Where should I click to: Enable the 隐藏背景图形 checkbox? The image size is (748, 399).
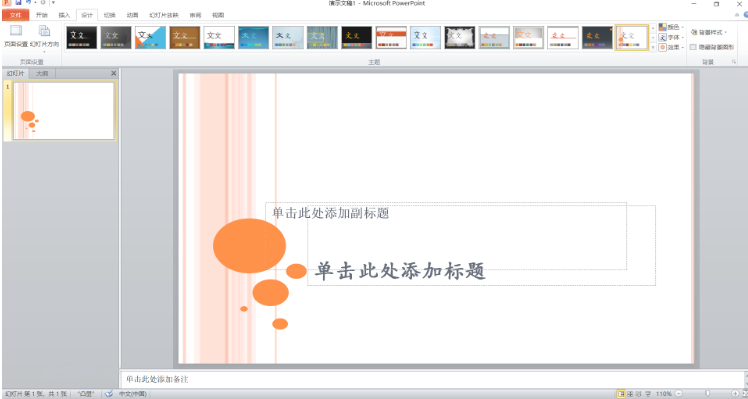click(x=693, y=47)
